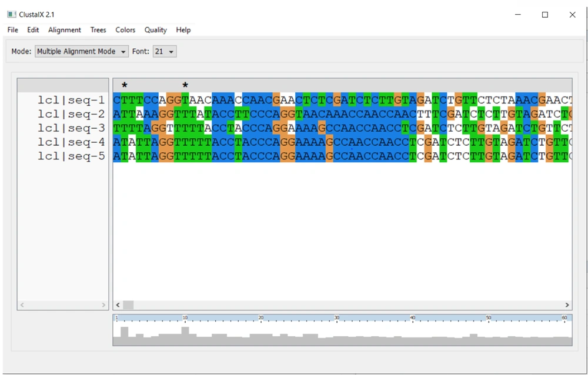The height and width of the screenshot is (375, 588).
Task: Click the first conservation asterisk above column 2
Action: [125, 85]
